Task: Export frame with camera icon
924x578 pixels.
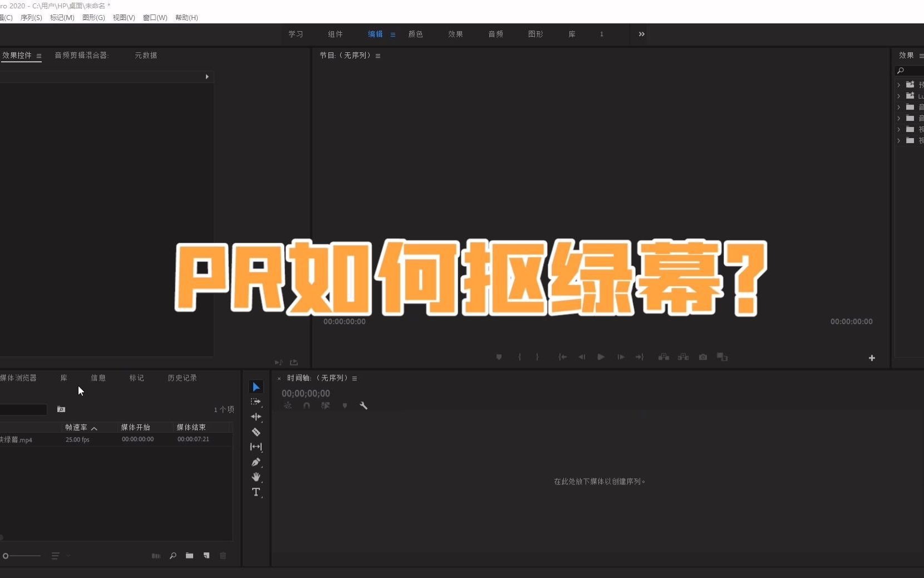Action: click(x=703, y=357)
